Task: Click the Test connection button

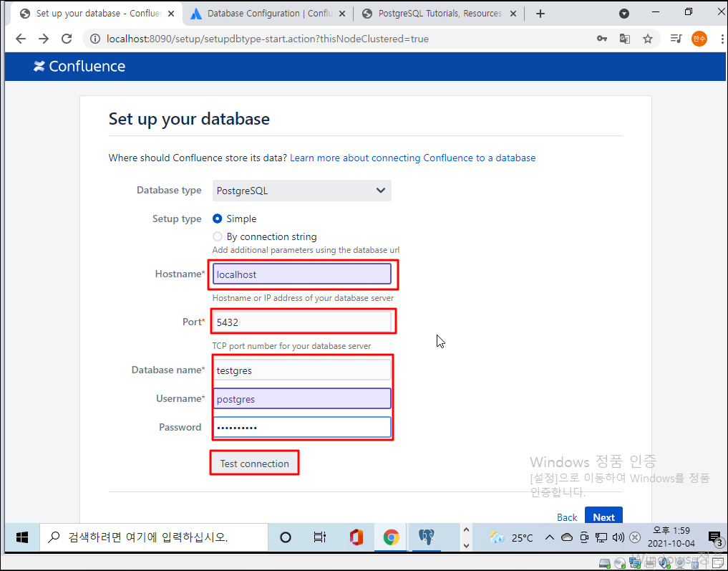Action: [254, 464]
